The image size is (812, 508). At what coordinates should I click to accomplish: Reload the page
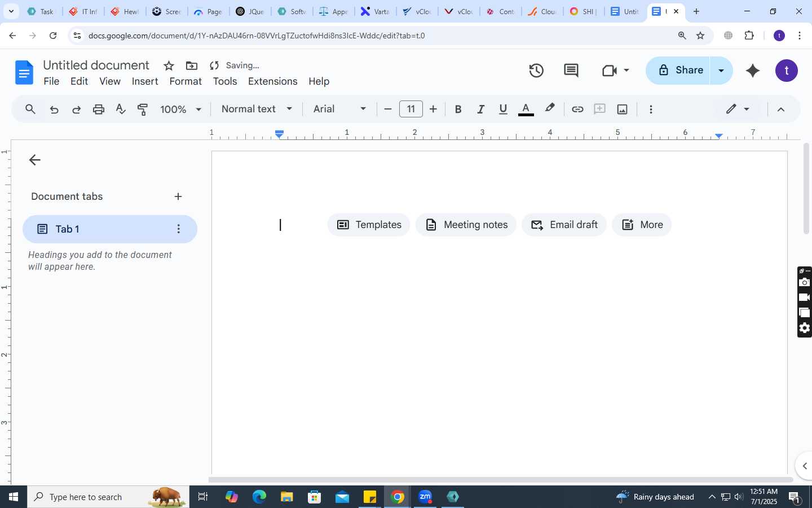[52, 36]
